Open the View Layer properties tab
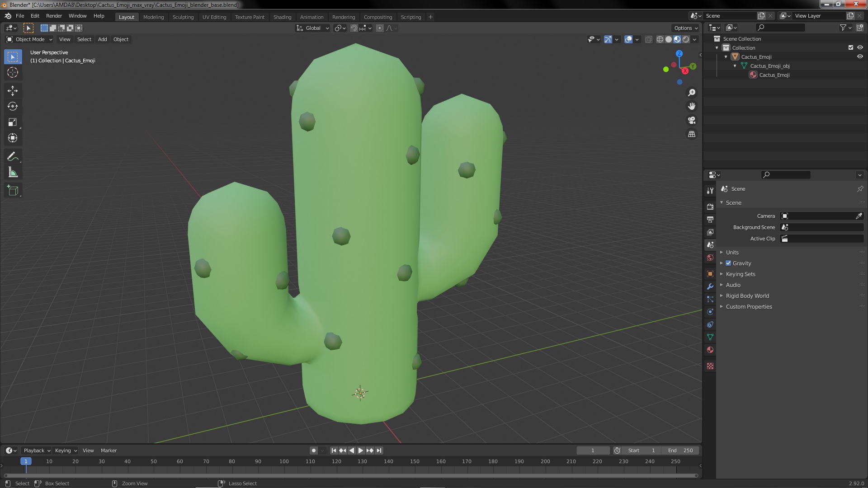868x488 pixels. 710,232
